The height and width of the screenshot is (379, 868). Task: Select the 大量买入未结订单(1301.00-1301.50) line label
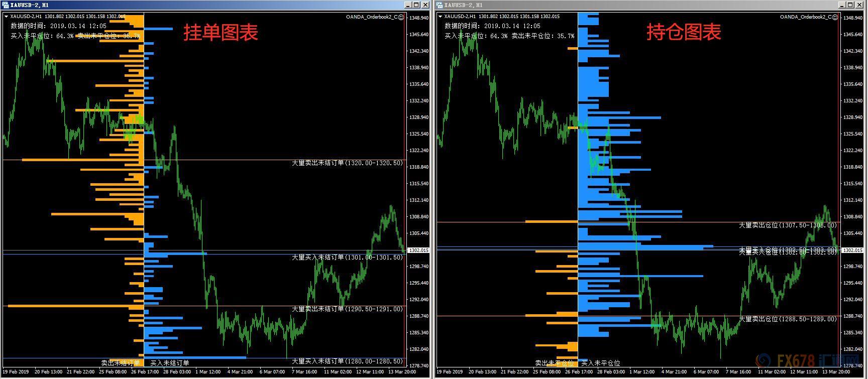[347, 258]
